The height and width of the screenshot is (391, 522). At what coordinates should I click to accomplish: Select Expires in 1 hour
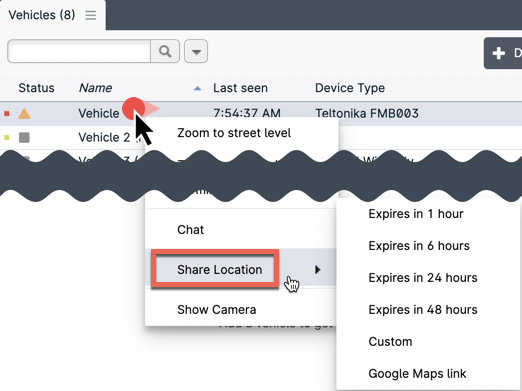point(416,214)
